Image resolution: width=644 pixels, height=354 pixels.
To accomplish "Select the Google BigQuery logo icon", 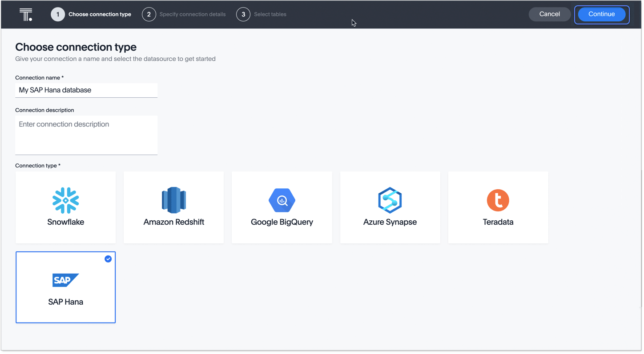I will click(282, 200).
